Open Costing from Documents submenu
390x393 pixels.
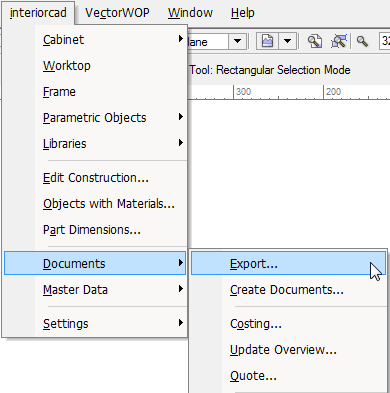click(288, 324)
